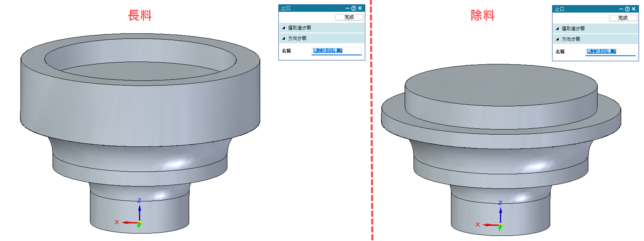Click the 名稱 name field in left dialog
This screenshot has width=644, height=241.
pyautogui.click(x=337, y=51)
